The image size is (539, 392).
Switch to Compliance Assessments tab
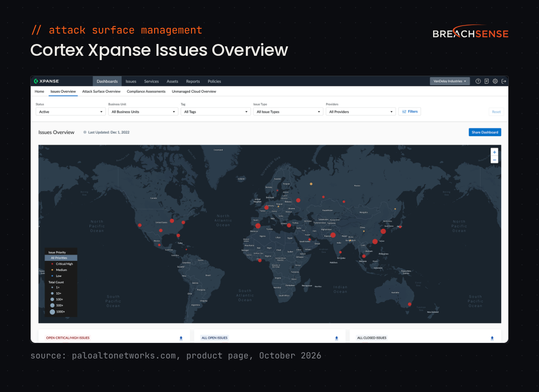[x=146, y=91]
